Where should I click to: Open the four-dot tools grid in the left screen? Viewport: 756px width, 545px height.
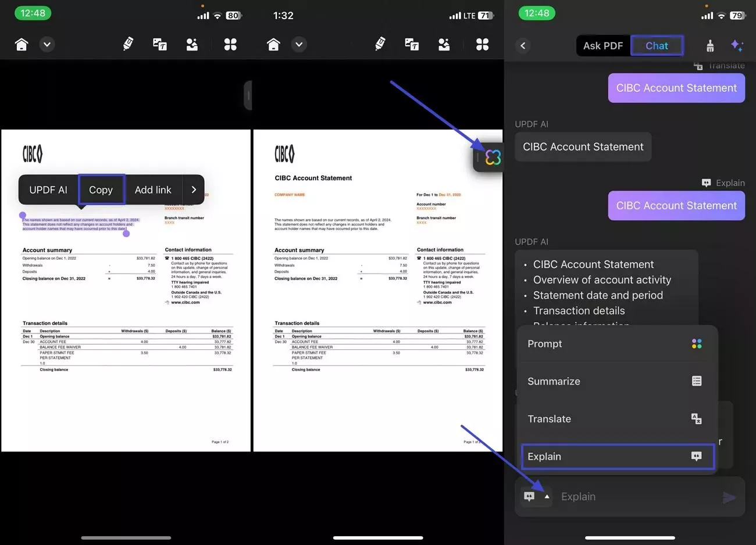click(230, 45)
